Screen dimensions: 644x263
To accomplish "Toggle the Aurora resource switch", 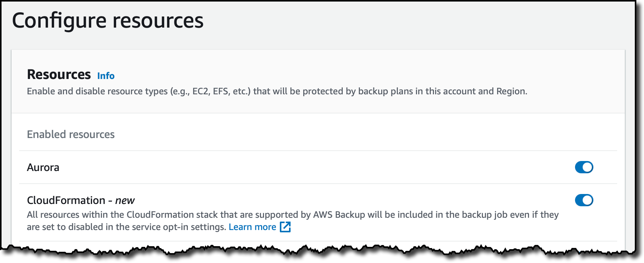I will click(x=584, y=167).
